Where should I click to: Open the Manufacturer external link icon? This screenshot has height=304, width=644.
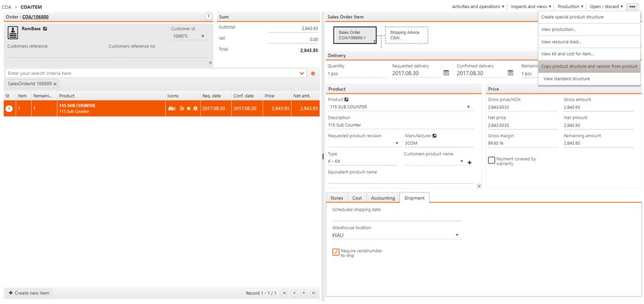[x=434, y=135]
